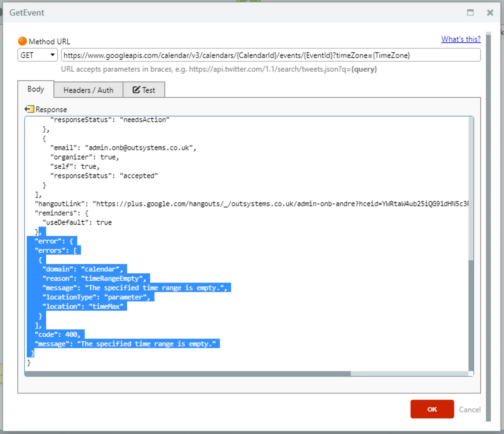Click the restore window icon on the dialog
This screenshot has width=504, height=434.
point(470,12)
